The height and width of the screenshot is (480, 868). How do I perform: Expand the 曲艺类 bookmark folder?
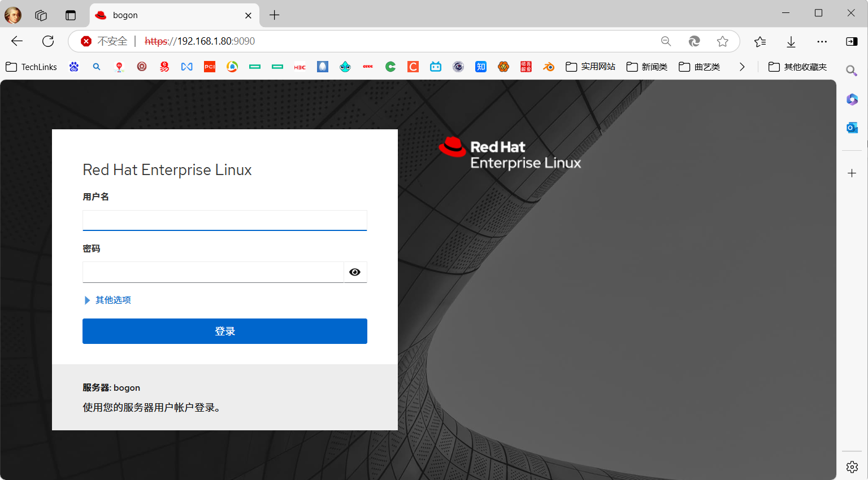700,67
